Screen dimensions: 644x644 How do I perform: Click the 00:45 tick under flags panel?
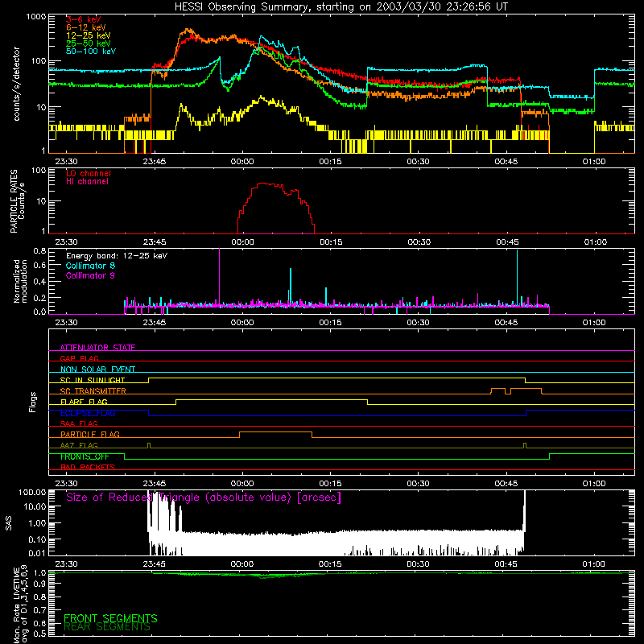506,484
